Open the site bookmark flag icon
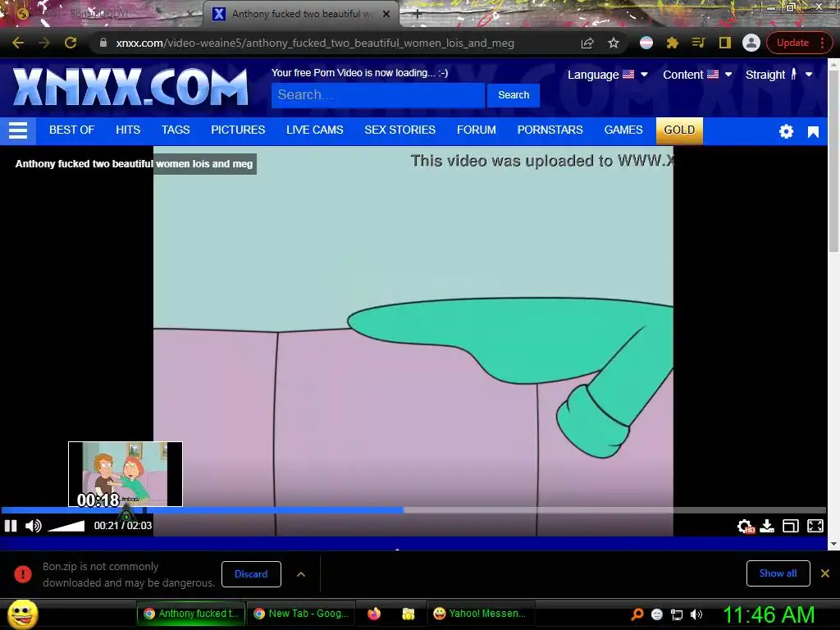Viewport: 840px width, 630px height. tap(813, 132)
